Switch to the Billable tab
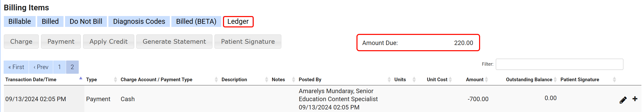644x112 pixels. [20, 21]
